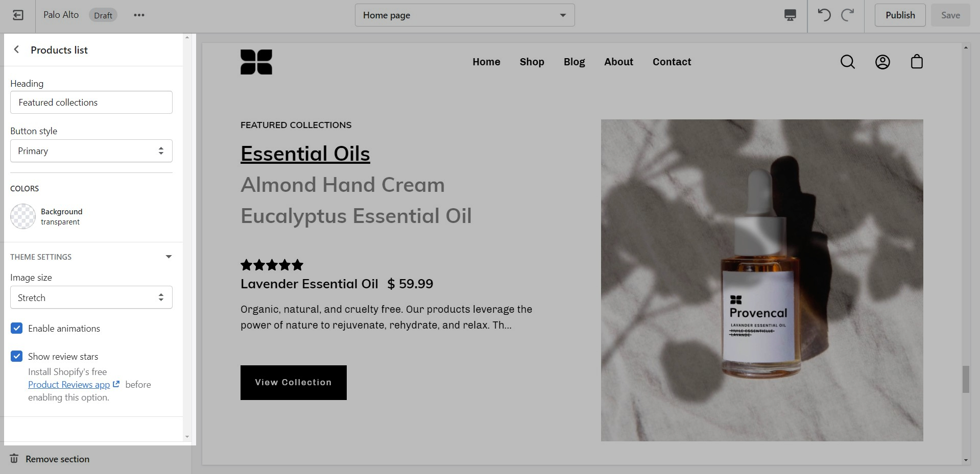Image resolution: width=980 pixels, height=474 pixels.
Task: Select the Contact navigation link
Action: 672,62
